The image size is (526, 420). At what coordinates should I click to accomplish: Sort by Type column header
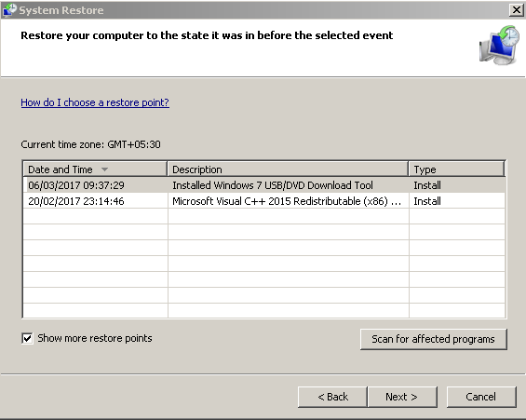click(x=456, y=169)
